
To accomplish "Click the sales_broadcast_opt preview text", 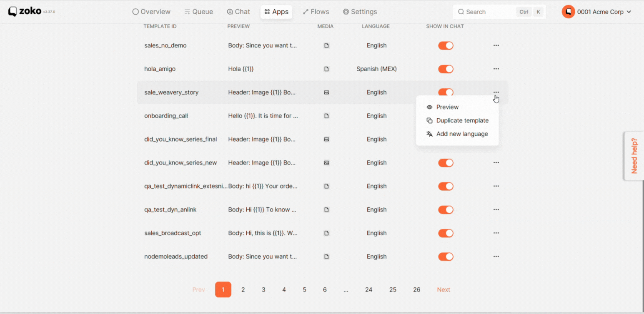I will point(263,233).
